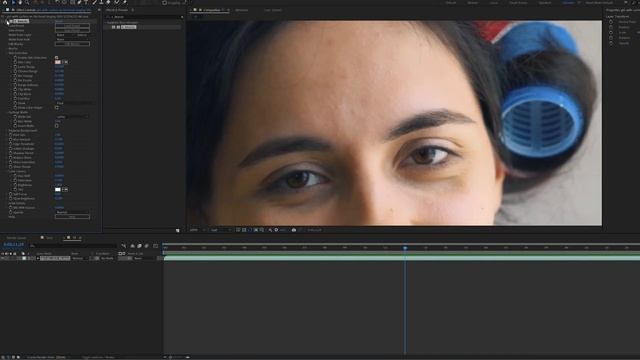Select the layer name in the timeline
640x360 pixels.
tap(55, 258)
